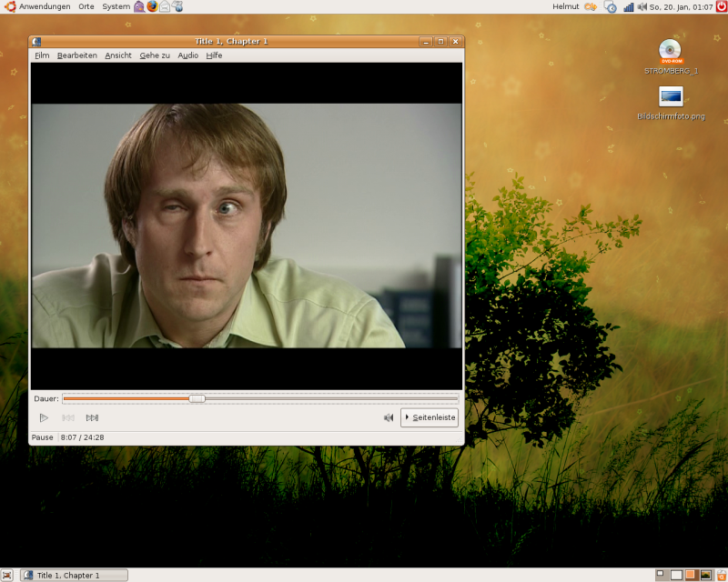
Task: Click the window icon in the player title bar
Action: (x=36, y=42)
